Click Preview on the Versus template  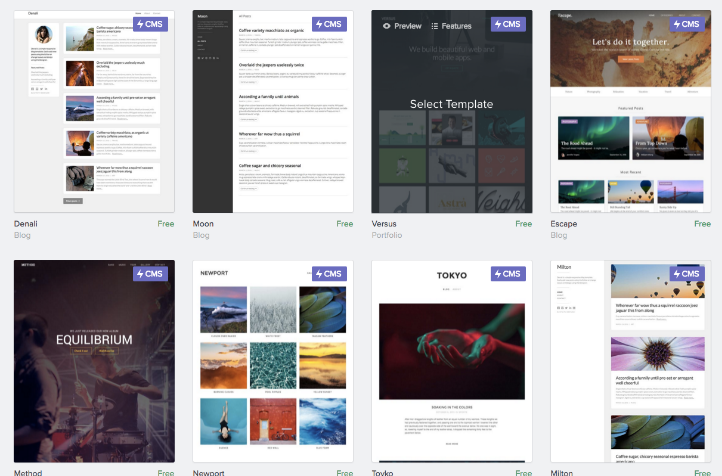point(402,26)
